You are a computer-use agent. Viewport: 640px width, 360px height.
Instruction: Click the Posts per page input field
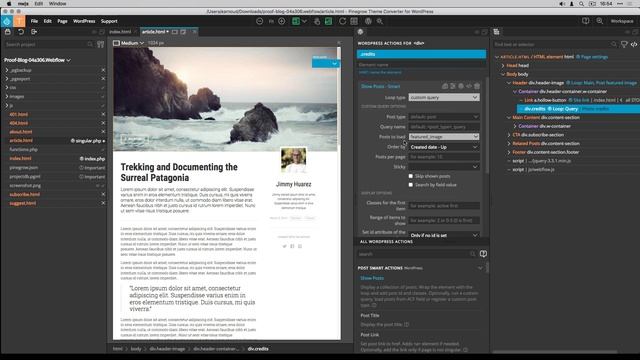point(444,157)
